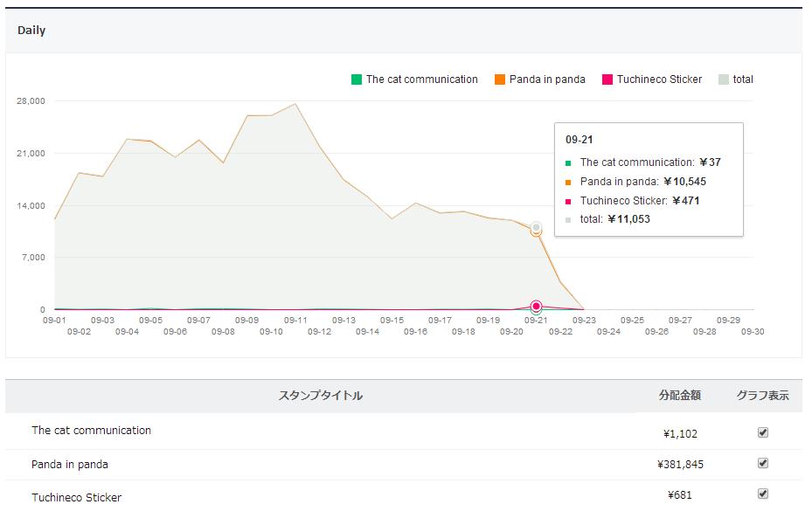Click the pink Tuchineco Sticker legend swatch
The image size is (812, 511).
(607, 79)
